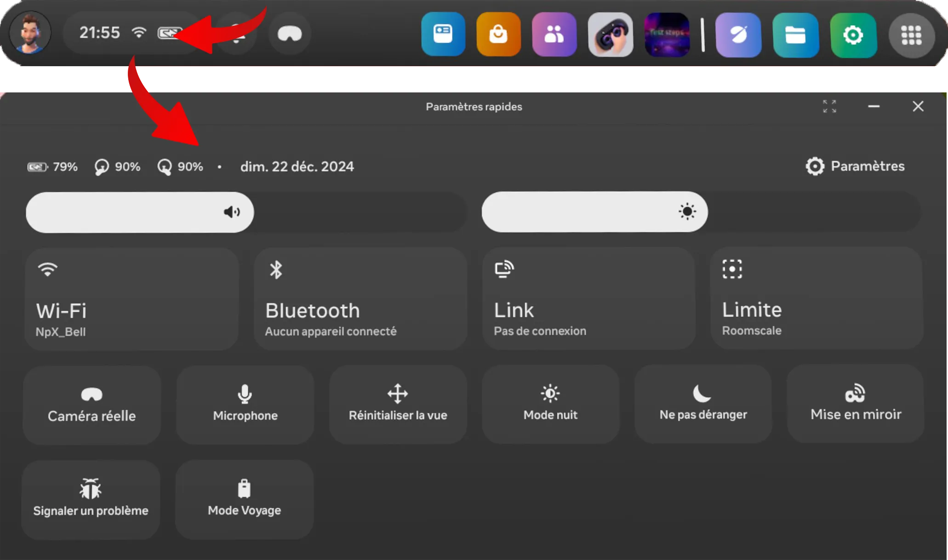Turn on Ne pas déranger
The image size is (948, 560).
pyautogui.click(x=702, y=404)
